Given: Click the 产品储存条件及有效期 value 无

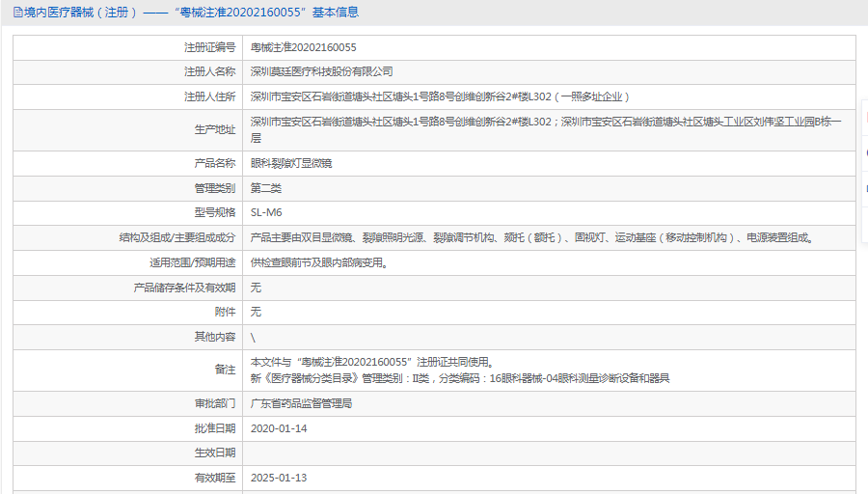Looking at the screenshot, I should click(256, 288).
